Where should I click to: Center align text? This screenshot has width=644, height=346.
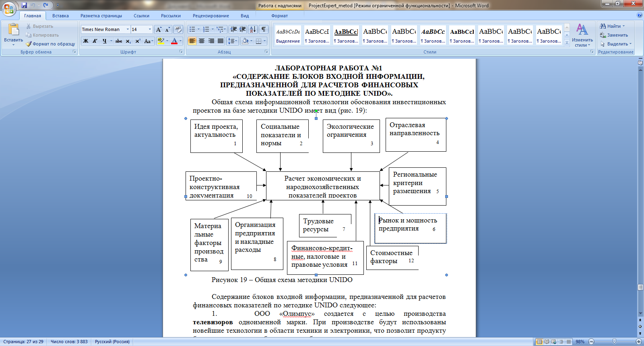pyautogui.click(x=202, y=41)
